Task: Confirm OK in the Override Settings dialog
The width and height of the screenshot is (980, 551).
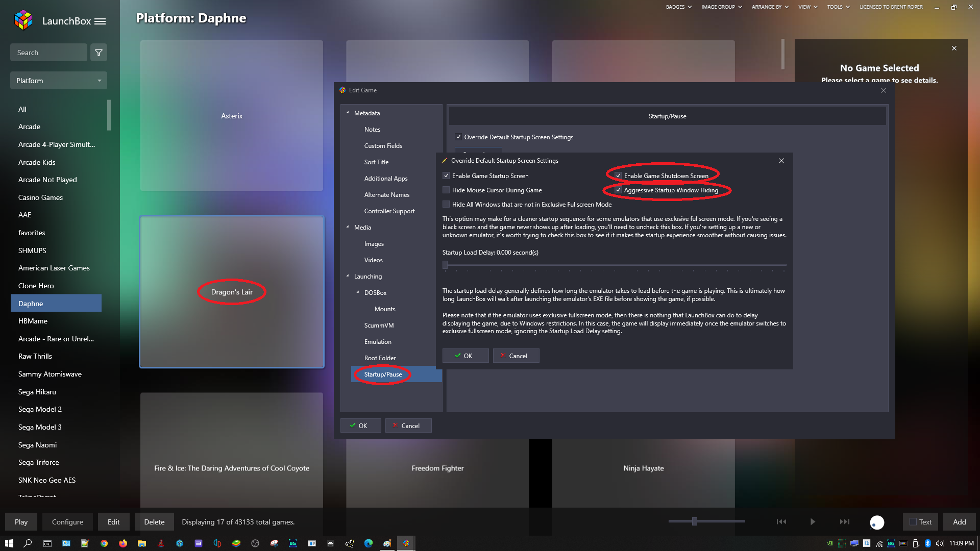Action: click(465, 356)
